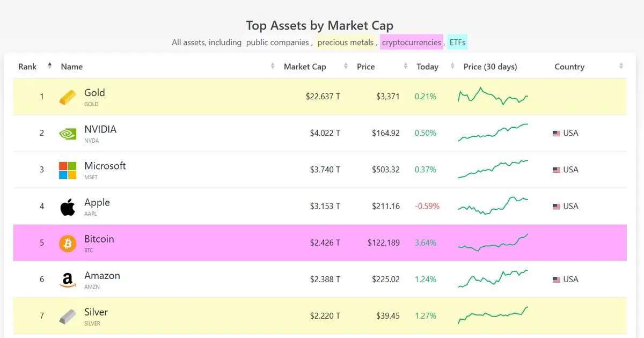Click the Silver bar icon
This screenshot has height=338, width=644.
click(68, 316)
